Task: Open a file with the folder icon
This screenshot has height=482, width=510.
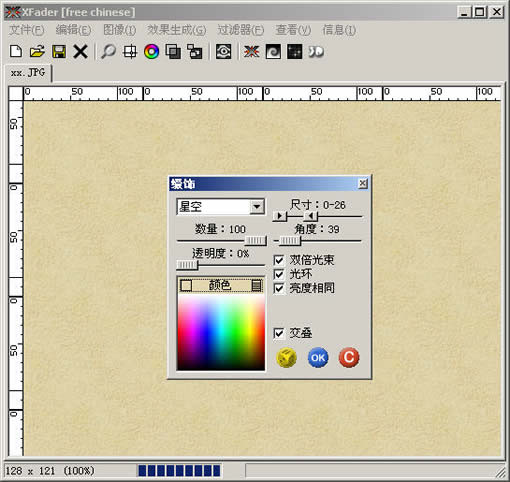Action: (x=37, y=52)
